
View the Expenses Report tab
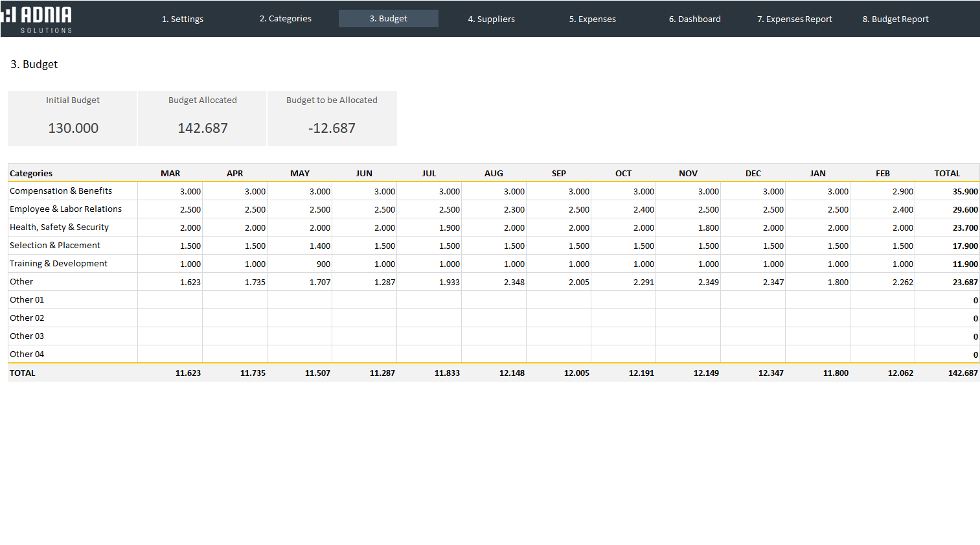(794, 19)
